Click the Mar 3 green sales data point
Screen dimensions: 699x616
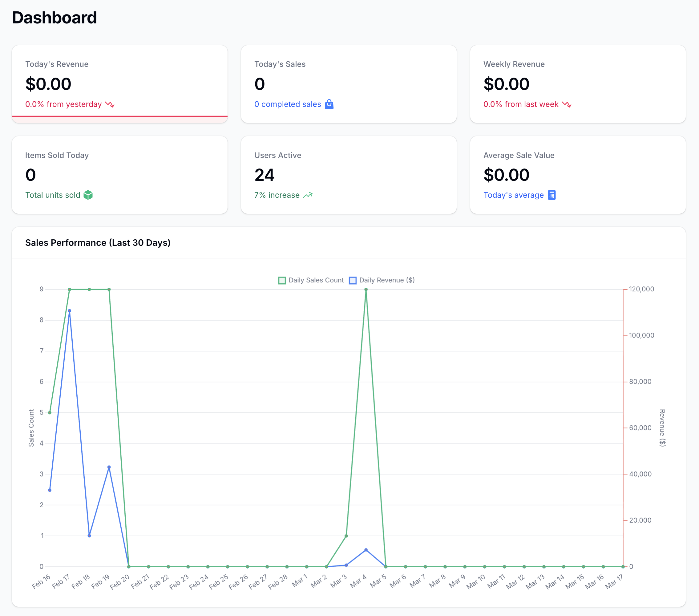coord(346,536)
